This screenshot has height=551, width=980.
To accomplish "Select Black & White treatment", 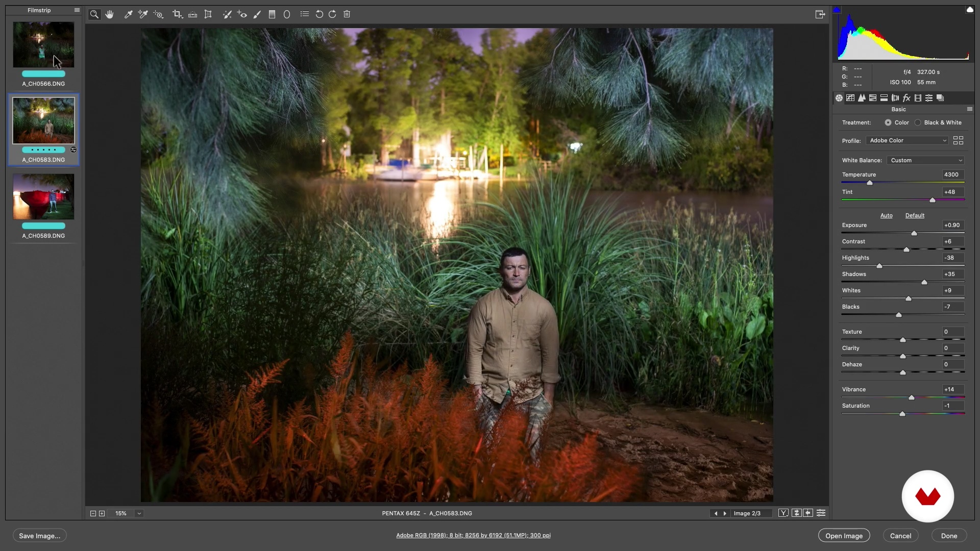I will 918,122.
